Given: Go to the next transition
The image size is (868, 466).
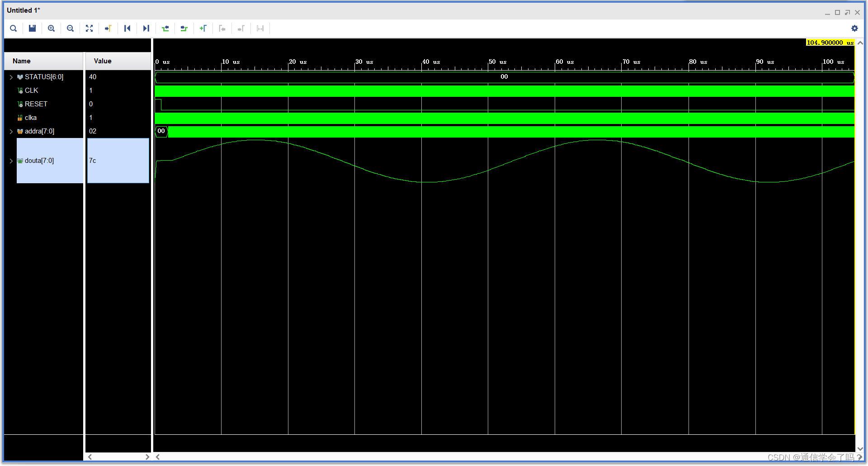Looking at the screenshot, I should [x=184, y=29].
